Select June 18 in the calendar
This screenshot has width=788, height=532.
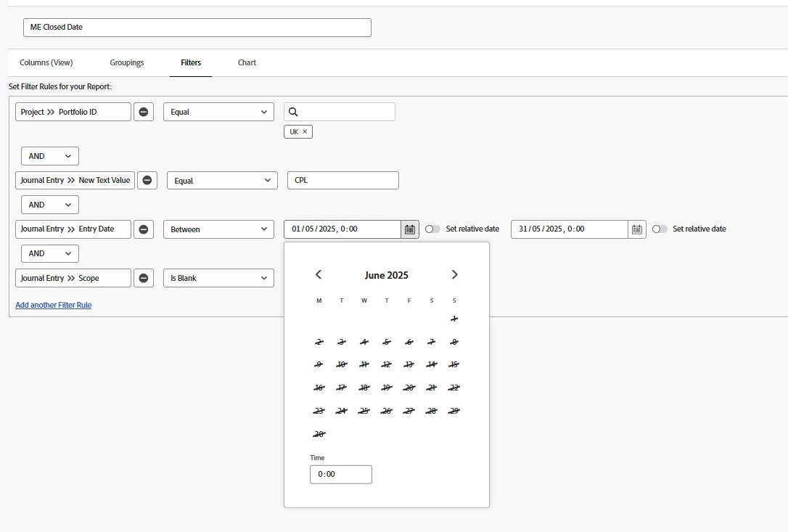pos(364,388)
